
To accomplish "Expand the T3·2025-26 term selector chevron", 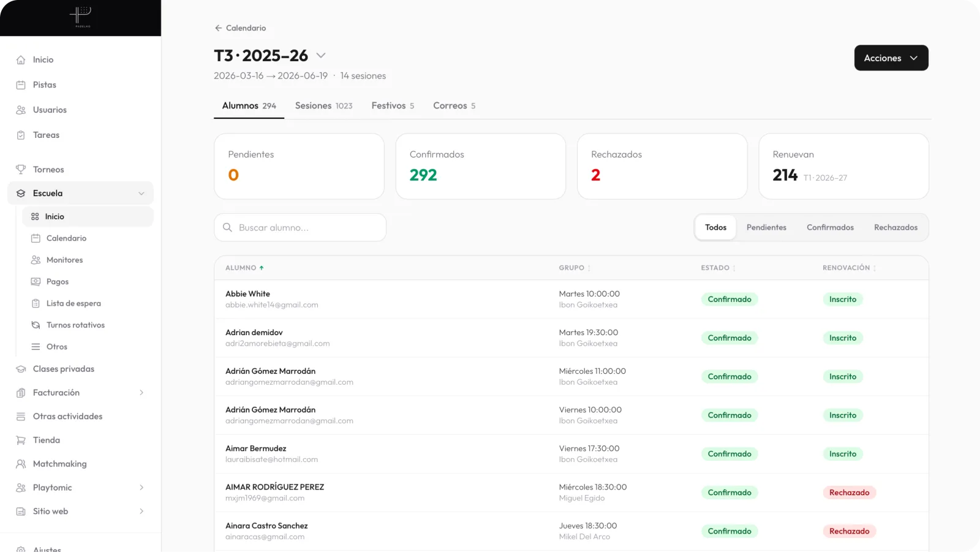I will point(321,56).
